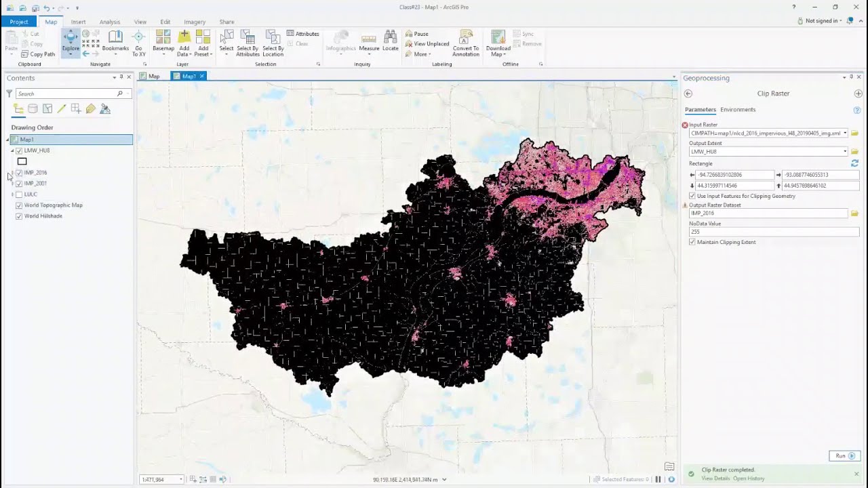The width and height of the screenshot is (868, 488).
Task: Toggle World Topographic Map layer visibility
Action: pyautogui.click(x=19, y=205)
